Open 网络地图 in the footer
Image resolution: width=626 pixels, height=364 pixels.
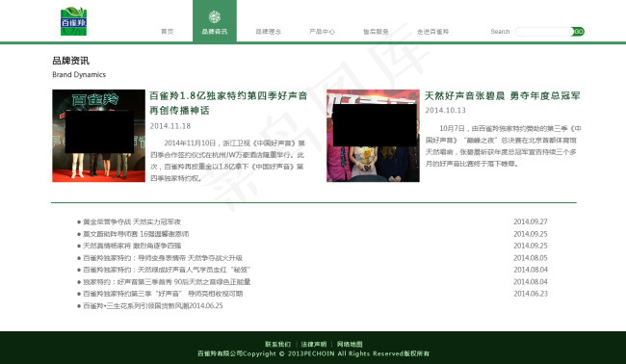pyautogui.click(x=350, y=344)
